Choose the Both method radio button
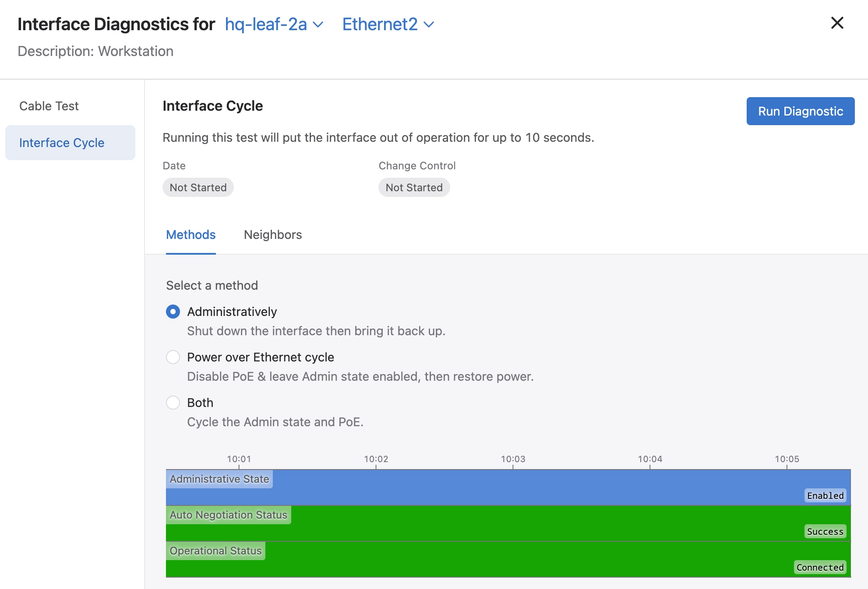Image resolution: width=868 pixels, height=589 pixels. tap(173, 403)
